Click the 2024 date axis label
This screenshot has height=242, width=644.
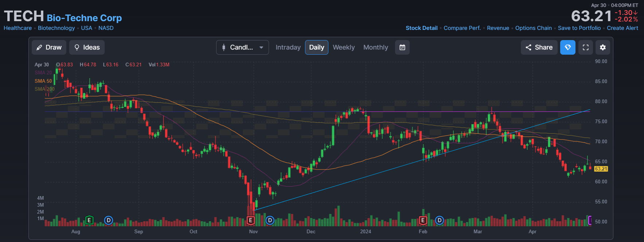(366, 231)
